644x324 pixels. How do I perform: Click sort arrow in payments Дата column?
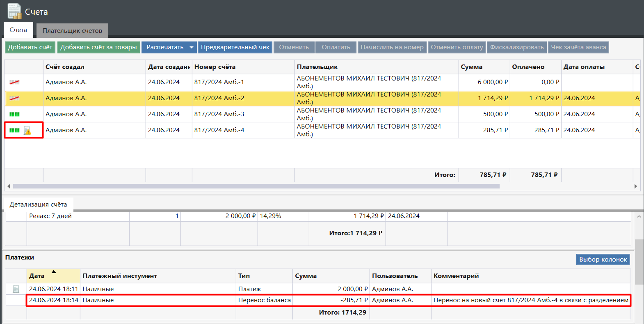pos(54,272)
